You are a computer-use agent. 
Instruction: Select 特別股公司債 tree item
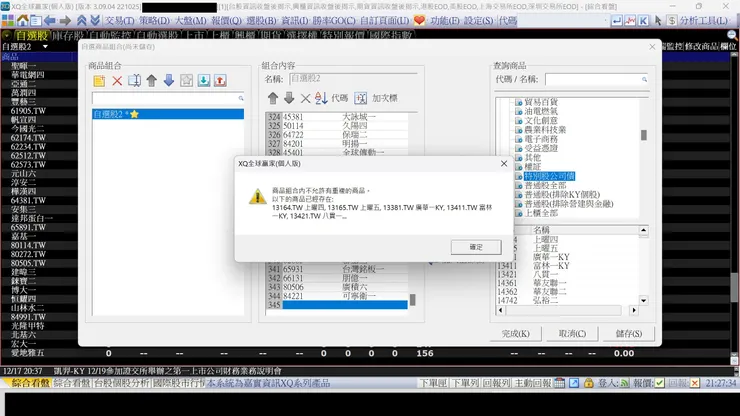549,176
